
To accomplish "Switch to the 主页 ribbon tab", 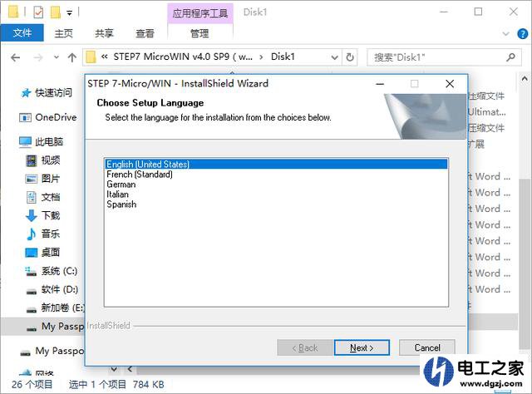I will 63,33.
